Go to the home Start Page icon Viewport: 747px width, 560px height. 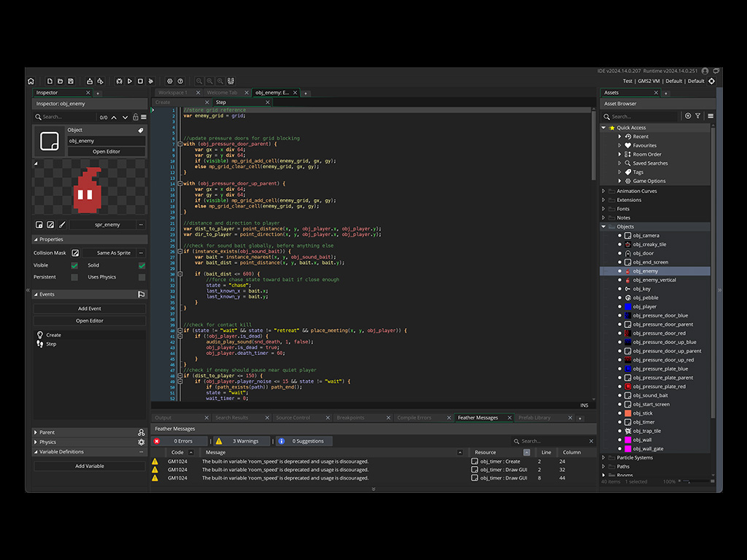coord(31,81)
